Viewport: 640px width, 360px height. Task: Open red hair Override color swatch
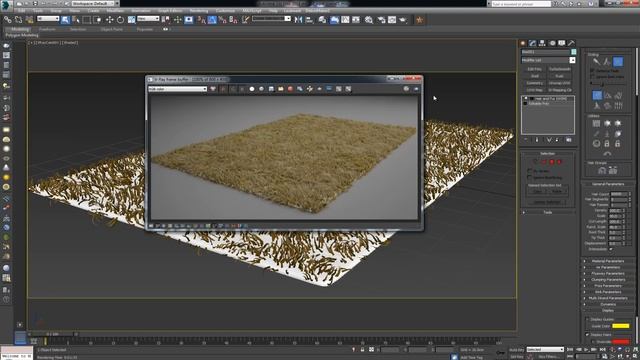pyautogui.click(x=620, y=342)
